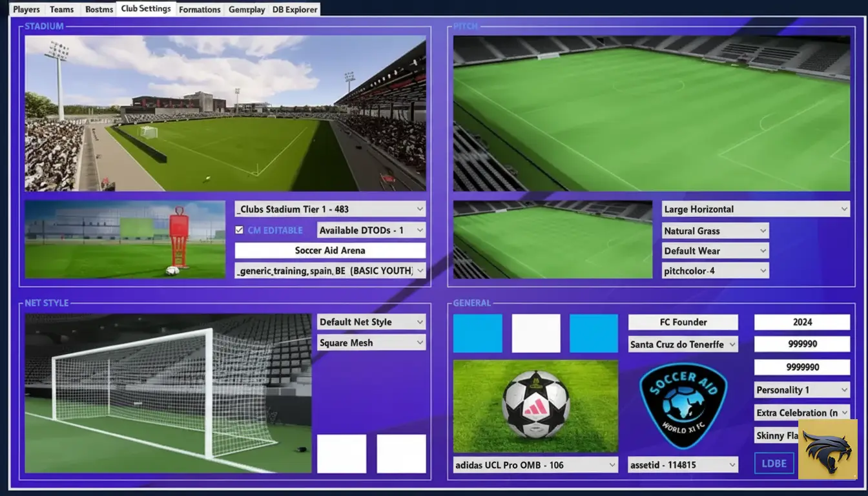Screen dimensions: 868x496
Task: Click the panther logo icon
Action: click(x=827, y=449)
